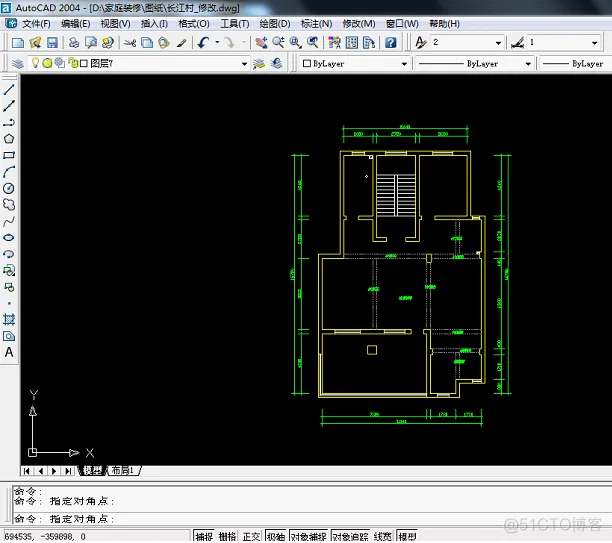Select the Hatch tool
Image resolution: width=612 pixels, height=543 pixels.
[9, 320]
